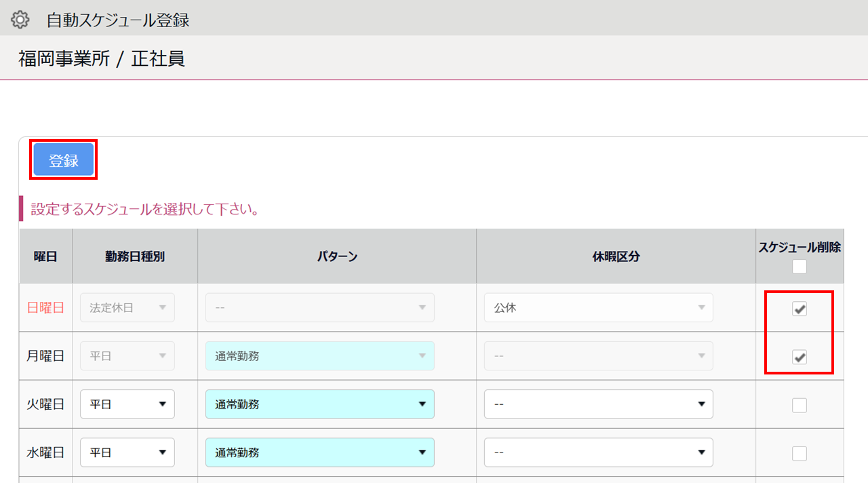Viewport: 868px width, 483px height.
Task: Click the 自動スケジュール登録 page title
Action: point(118,20)
